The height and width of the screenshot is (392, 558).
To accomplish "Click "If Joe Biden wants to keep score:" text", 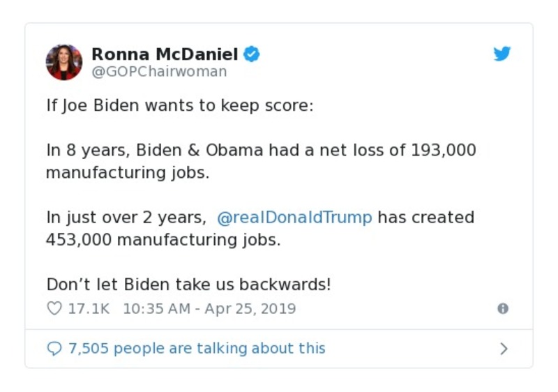I will (x=180, y=107).
